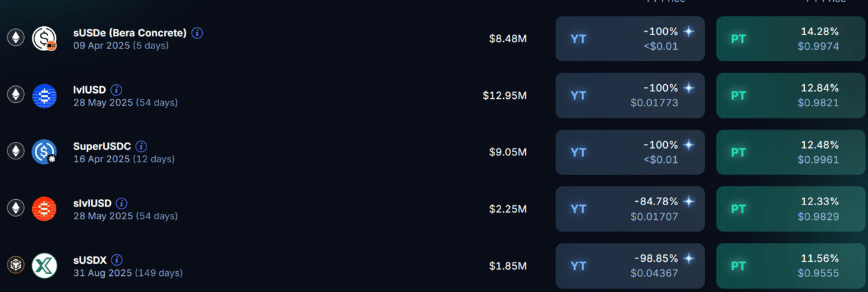Image resolution: width=868 pixels, height=292 pixels.
Task: Open the SuperUSDC market name link
Action: pos(102,146)
